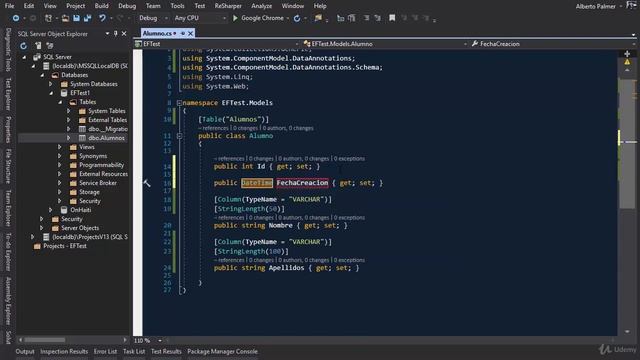Click the increase indent toolbar icon
640x360 pixels.
click(x=377, y=18)
